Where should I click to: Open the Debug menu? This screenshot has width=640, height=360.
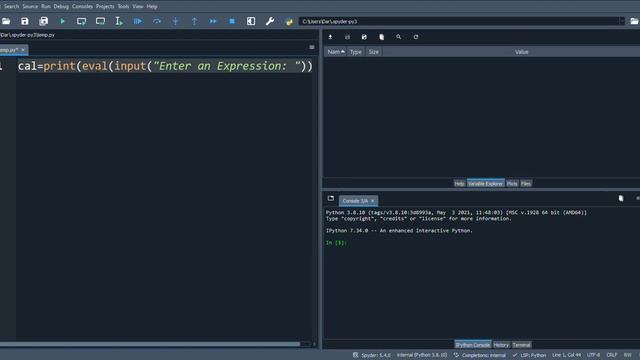61,6
